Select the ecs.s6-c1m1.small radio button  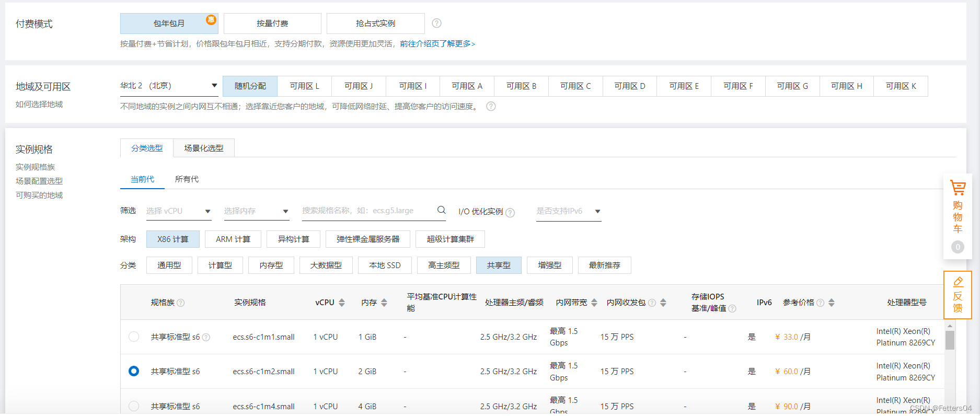tap(134, 337)
